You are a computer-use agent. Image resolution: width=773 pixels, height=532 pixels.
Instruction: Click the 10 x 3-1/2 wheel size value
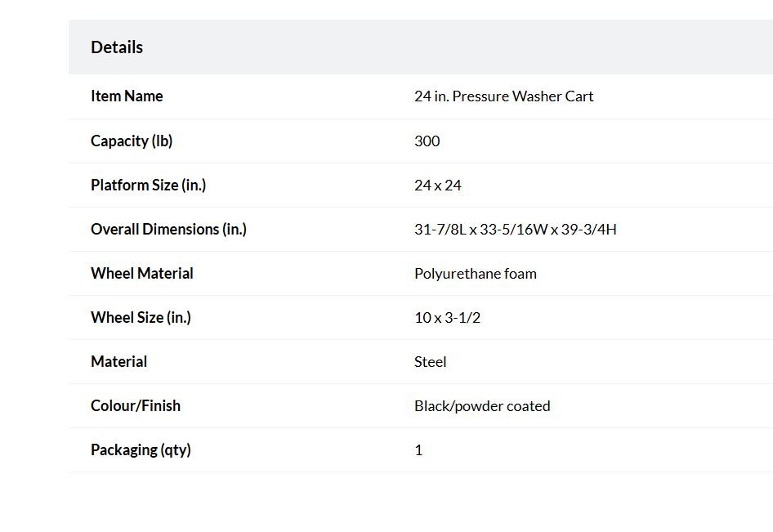click(447, 318)
